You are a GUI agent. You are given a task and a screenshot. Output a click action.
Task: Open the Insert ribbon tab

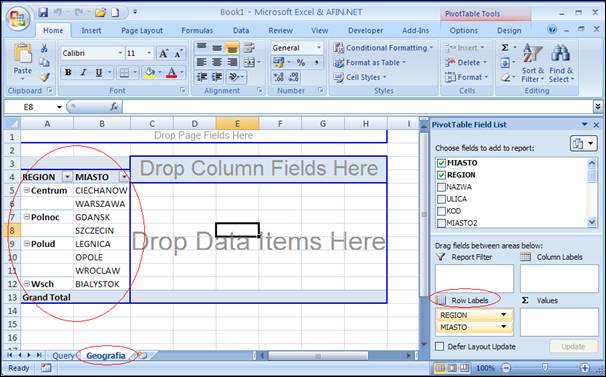pos(91,30)
